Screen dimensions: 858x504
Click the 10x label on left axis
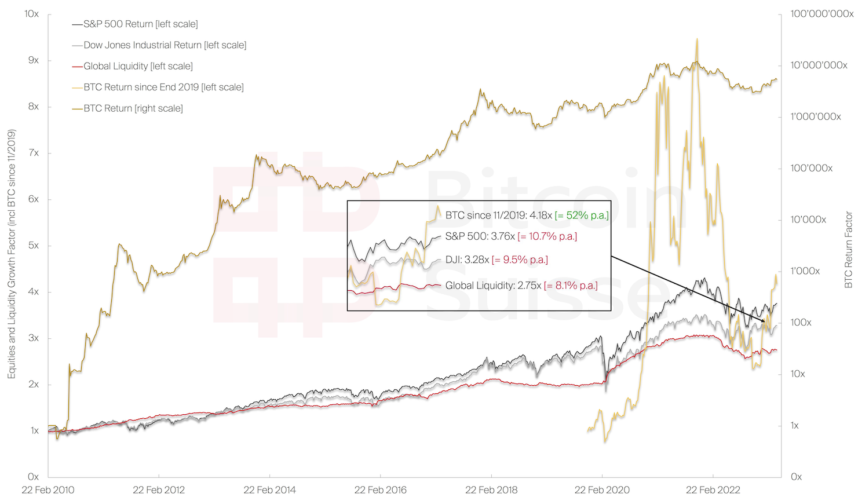pyautogui.click(x=31, y=14)
